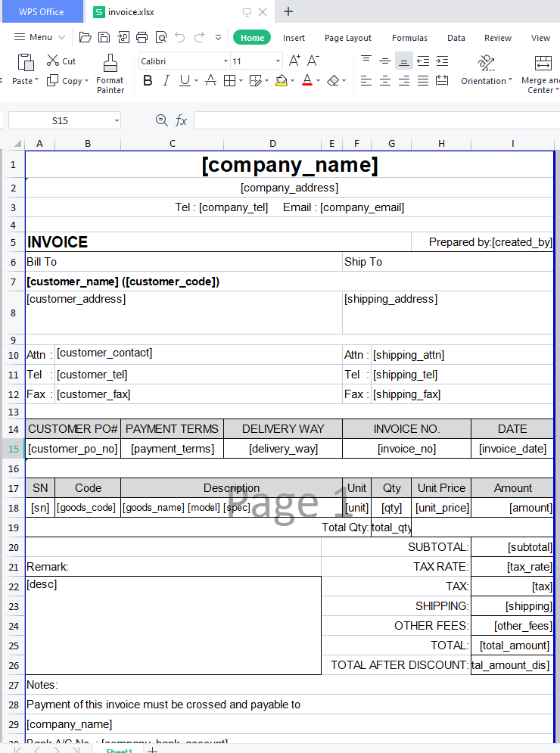Open file using the folder icon
This screenshot has height=753, width=560.
pyautogui.click(x=86, y=37)
